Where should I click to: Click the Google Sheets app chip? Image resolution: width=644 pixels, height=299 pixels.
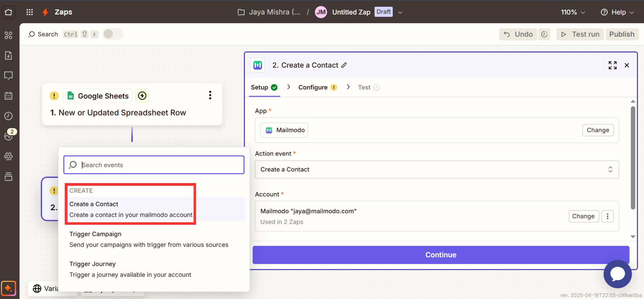[x=97, y=96]
